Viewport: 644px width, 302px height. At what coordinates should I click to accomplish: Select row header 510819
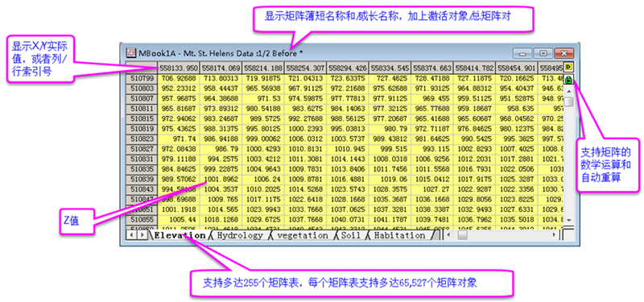coord(142,129)
